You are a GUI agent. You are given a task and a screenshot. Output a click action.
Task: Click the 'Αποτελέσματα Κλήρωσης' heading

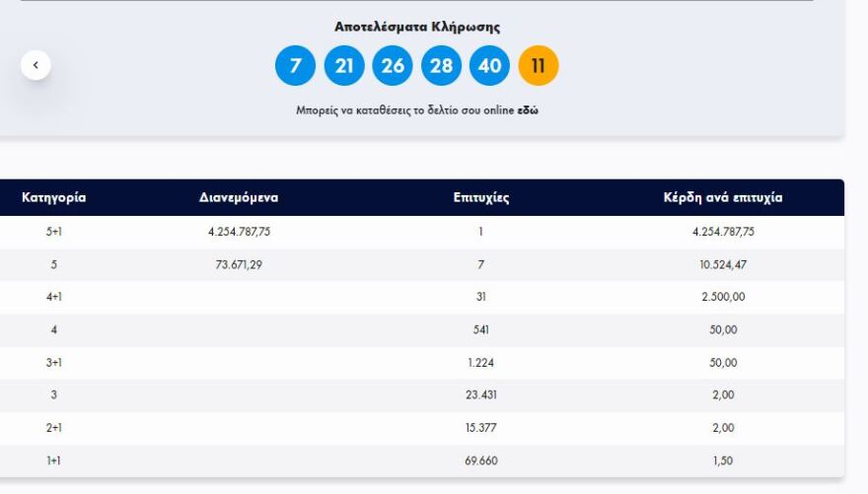pyautogui.click(x=417, y=28)
